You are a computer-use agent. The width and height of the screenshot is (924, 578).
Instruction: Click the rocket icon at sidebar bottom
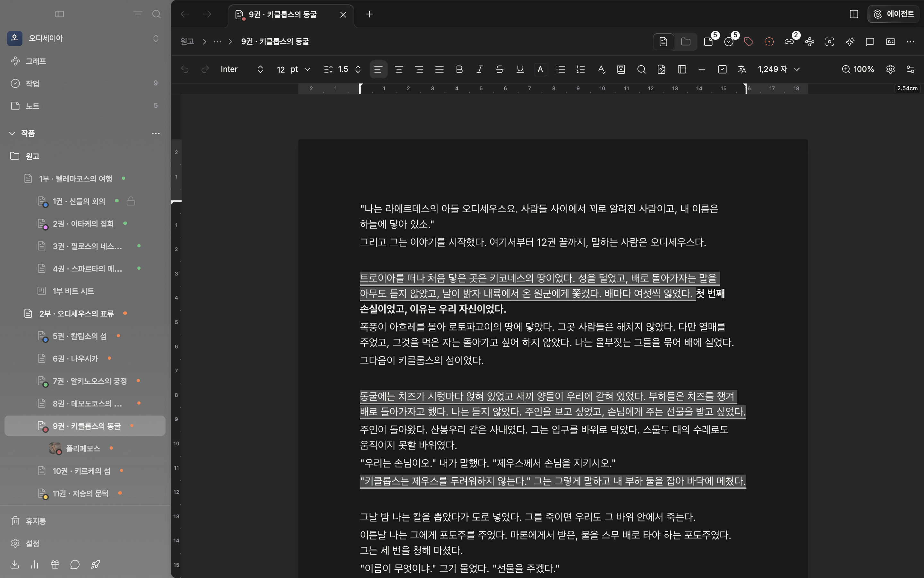pyautogui.click(x=96, y=564)
